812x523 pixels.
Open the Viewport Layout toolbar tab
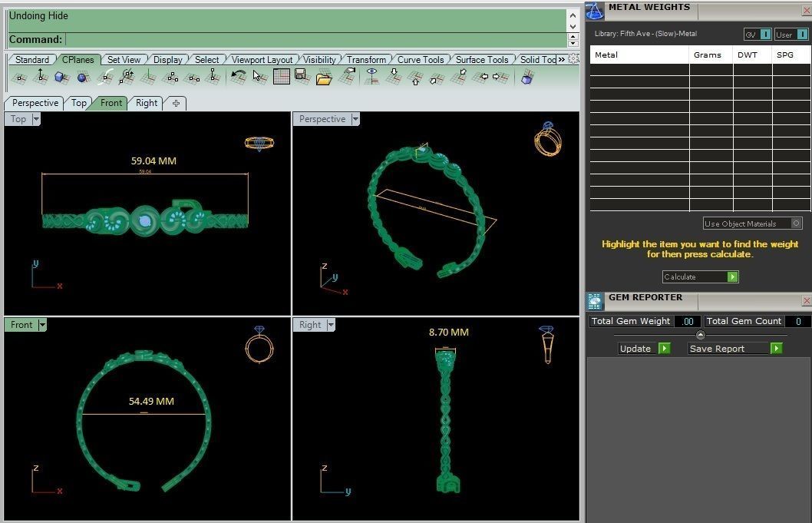tap(262, 60)
